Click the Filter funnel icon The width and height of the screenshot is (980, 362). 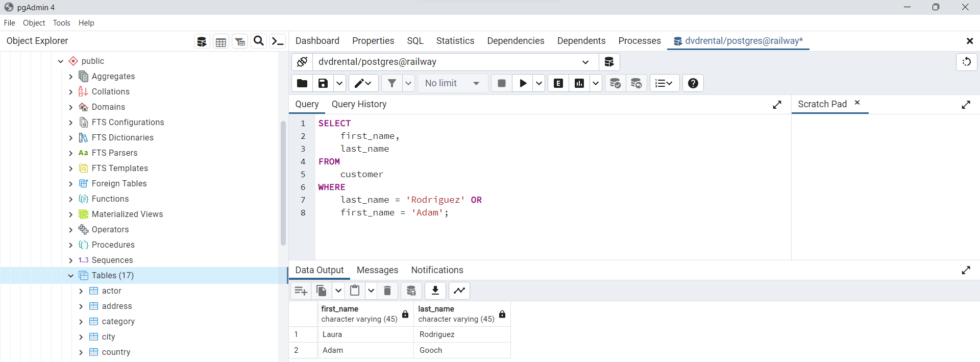click(x=392, y=83)
